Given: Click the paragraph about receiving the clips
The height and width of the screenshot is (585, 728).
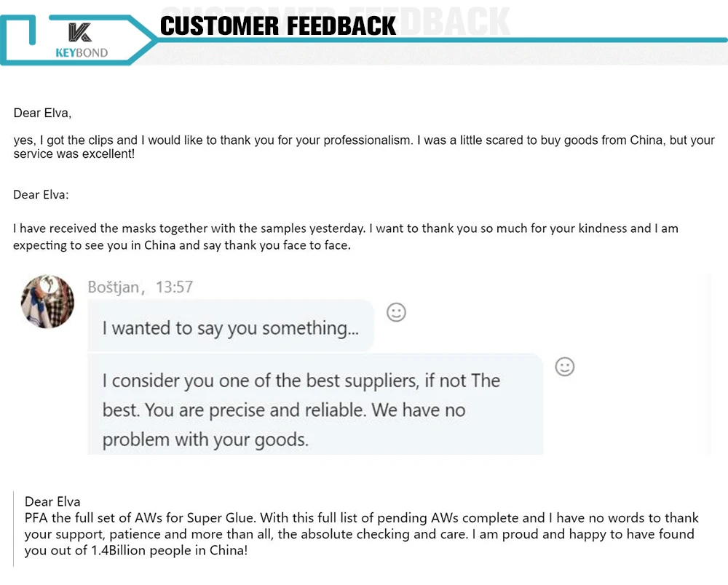Looking at the screenshot, I should tap(363, 146).
